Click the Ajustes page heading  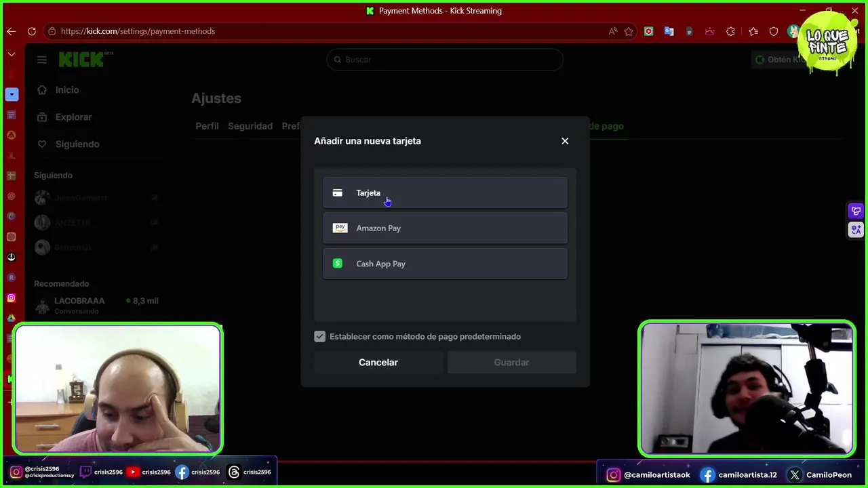(x=216, y=98)
